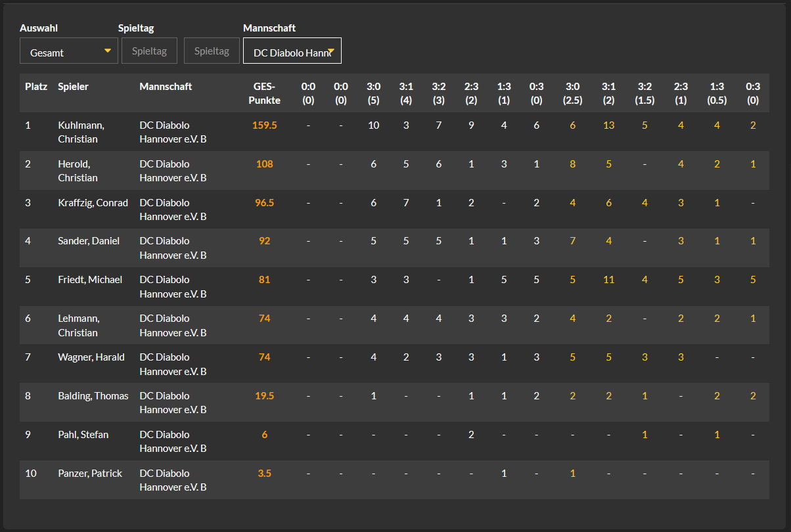Image resolution: width=791 pixels, height=532 pixels.
Task: Click the '3:1 (4)' column header
Action: coord(406,93)
